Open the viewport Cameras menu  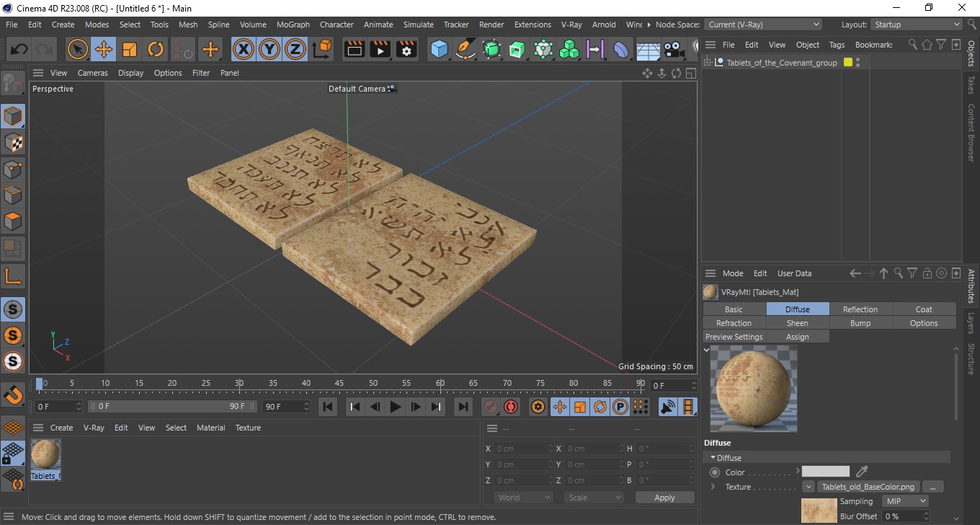[x=92, y=73]
